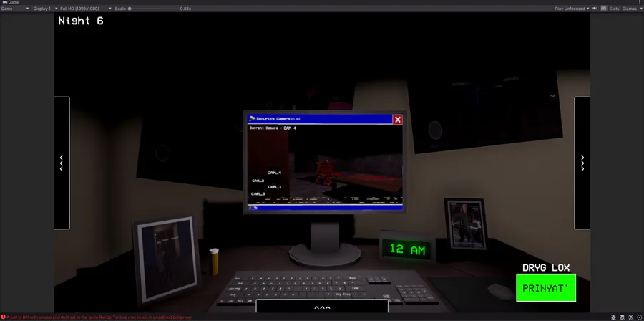
Task: Turn right using the right arrow panel
Action: click(582, 163)
